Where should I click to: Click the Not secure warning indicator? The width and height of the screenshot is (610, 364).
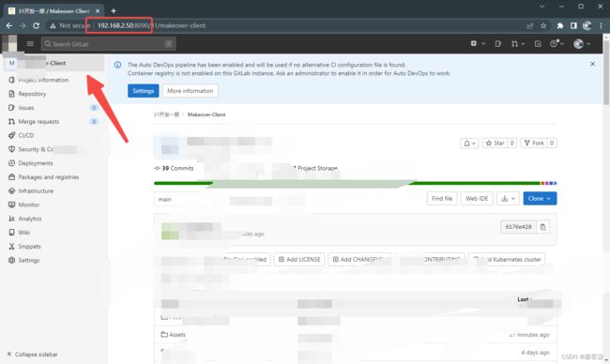[69, 25]
